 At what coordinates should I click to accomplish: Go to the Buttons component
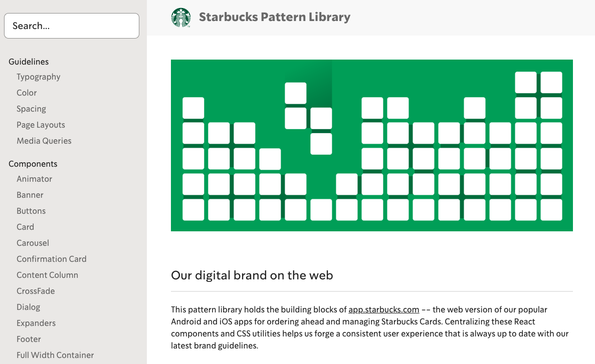click(x=31, y=211)
